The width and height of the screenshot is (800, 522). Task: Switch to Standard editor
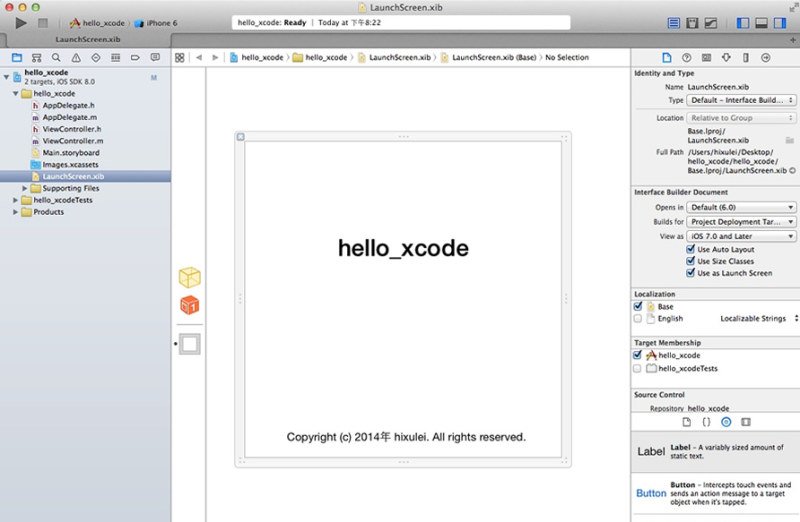click(x=673, y=23)
